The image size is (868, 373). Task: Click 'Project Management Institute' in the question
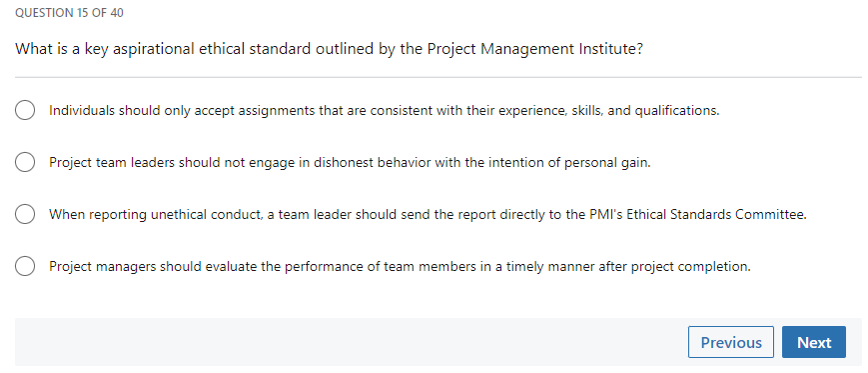[x=532, y=49]
